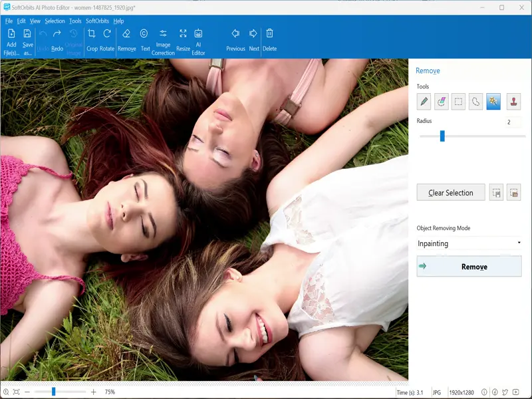Select the Lasso free-form selection tool
This screenshot has width=532, height=399.
[475, 102]
